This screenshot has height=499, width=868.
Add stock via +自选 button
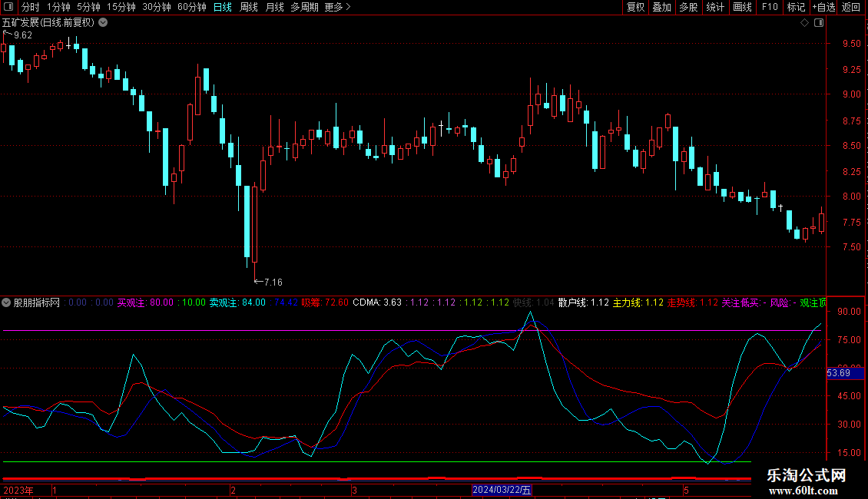click(x=823, y=7)
